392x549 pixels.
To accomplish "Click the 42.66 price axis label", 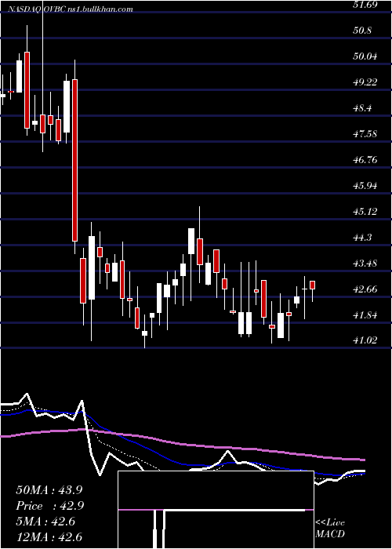I will [365, 289].
